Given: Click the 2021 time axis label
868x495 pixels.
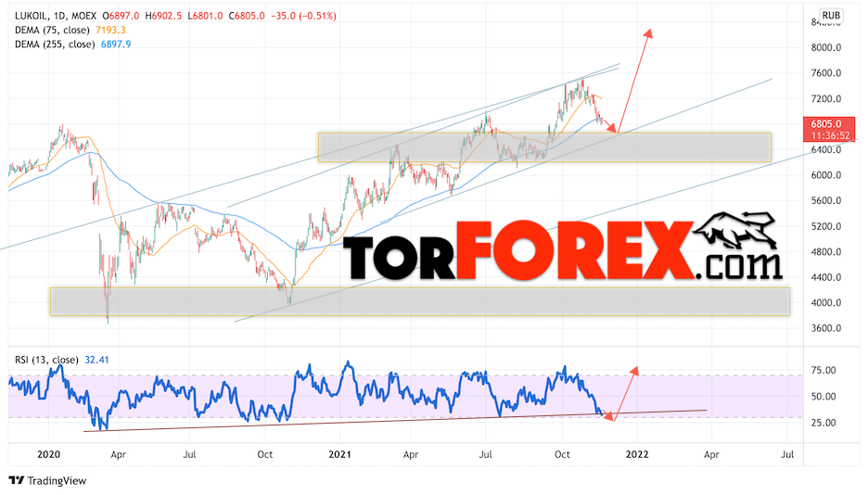Looking at the screenshot, I should (x=340, y=454).
